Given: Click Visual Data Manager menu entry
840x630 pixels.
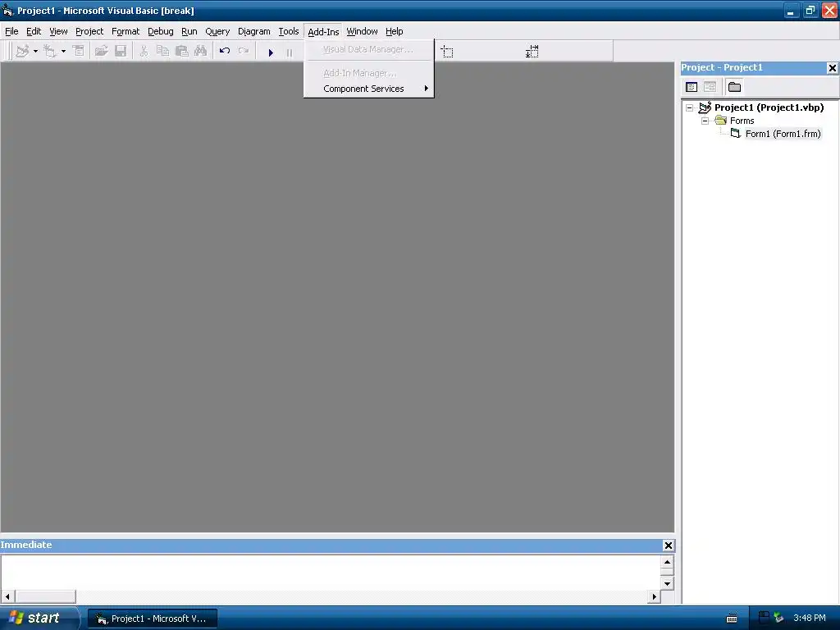Looking at the screenshot, I should (368, 49).
